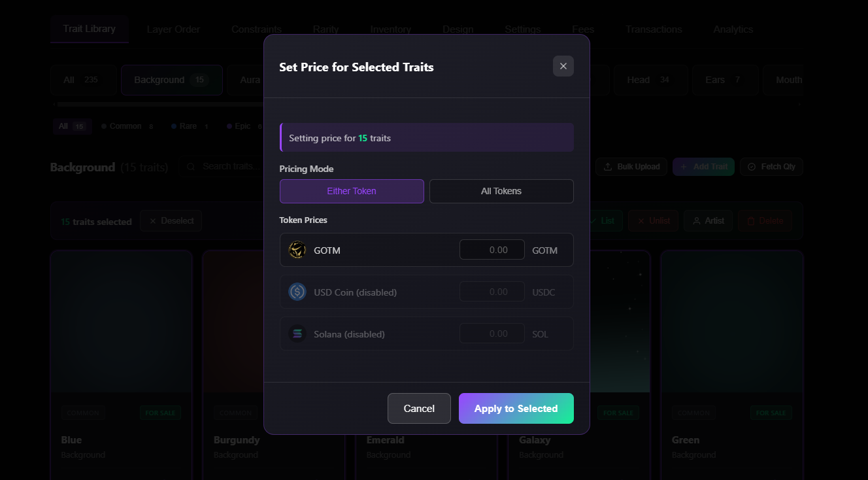Viewport: 868px width, 480px height.
Task: Switch to the Layer Order tab
Action: tap(173, 29)
